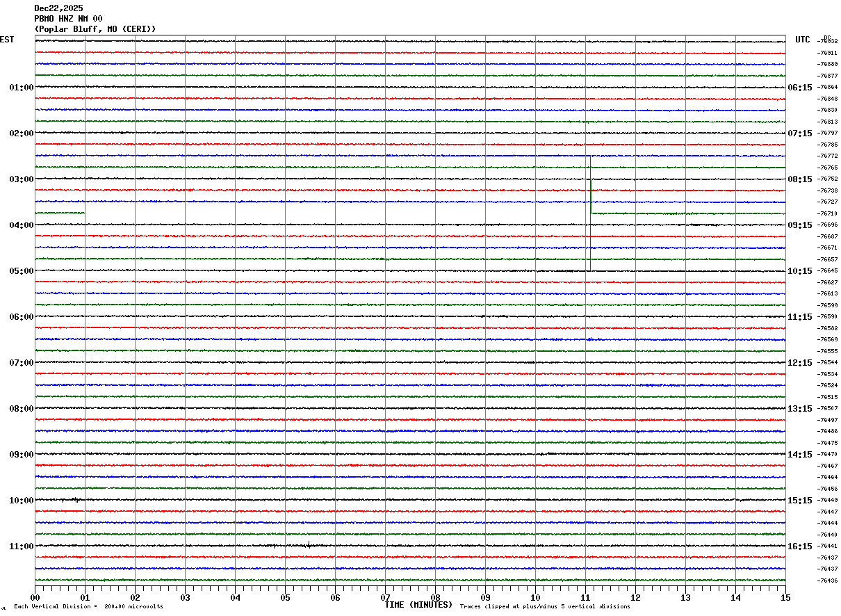Click the -76696 DC offset value
The width and height of the screenshot is (841, 616).
pyautogui.click(x=828, y=225)
